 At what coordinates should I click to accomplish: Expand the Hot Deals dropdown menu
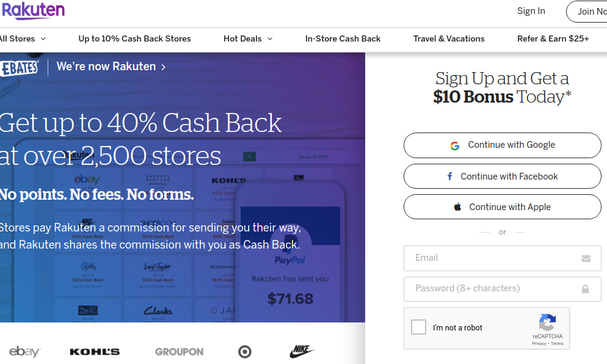pos(248,38)
